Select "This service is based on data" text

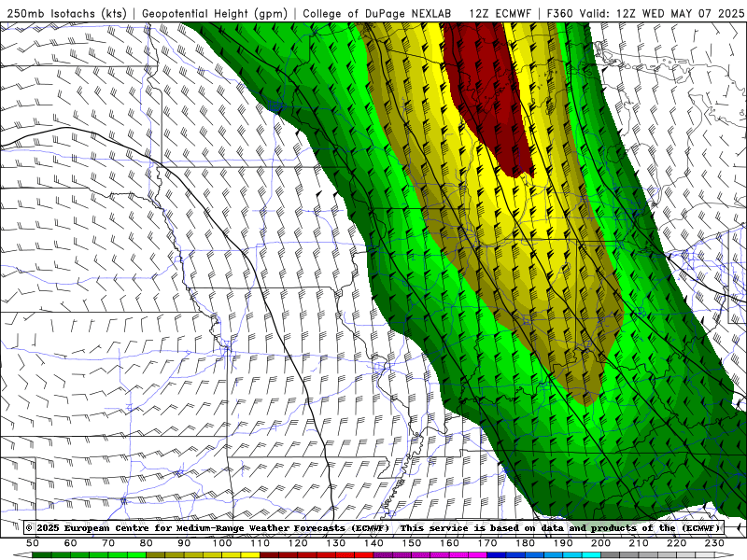click(x=480, y=528)
